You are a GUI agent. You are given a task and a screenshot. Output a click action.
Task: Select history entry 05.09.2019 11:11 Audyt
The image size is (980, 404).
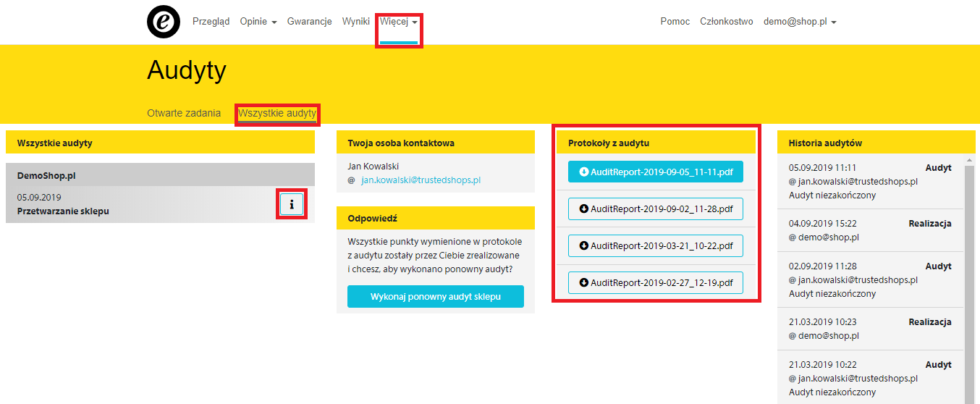tap(870, 182)
